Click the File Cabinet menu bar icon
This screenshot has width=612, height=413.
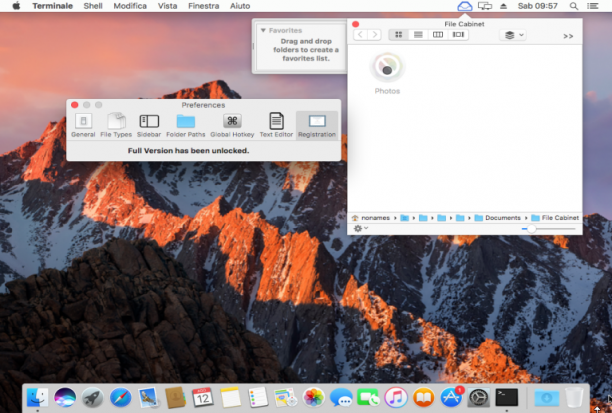(464, 6)
